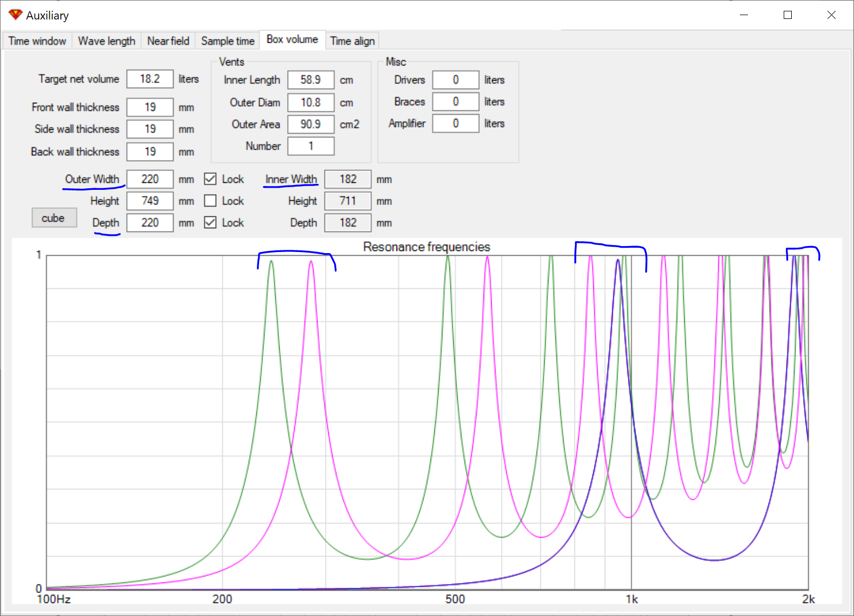Click the Misc group label
This screenshot has height=616, width=854.
coord(396,62)
